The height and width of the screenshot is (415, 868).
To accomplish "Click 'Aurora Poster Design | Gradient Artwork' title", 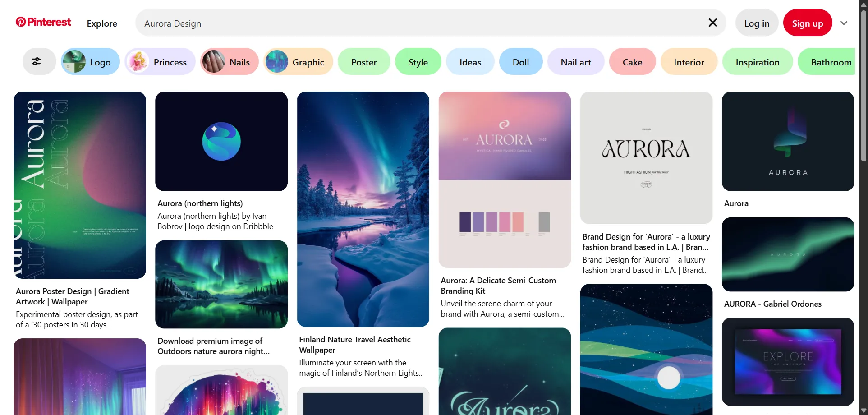I will coord(73,296).
